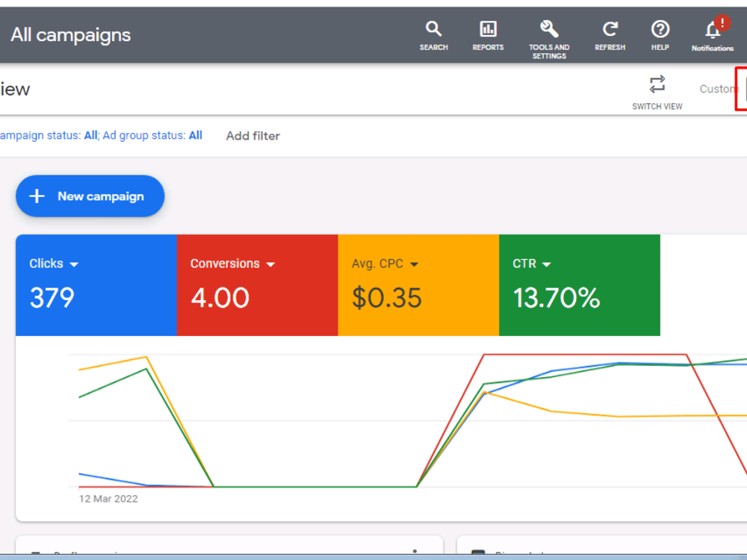Open the Custom date range selector
This screenshot has width=747, height=560.
tap(719, 89)
